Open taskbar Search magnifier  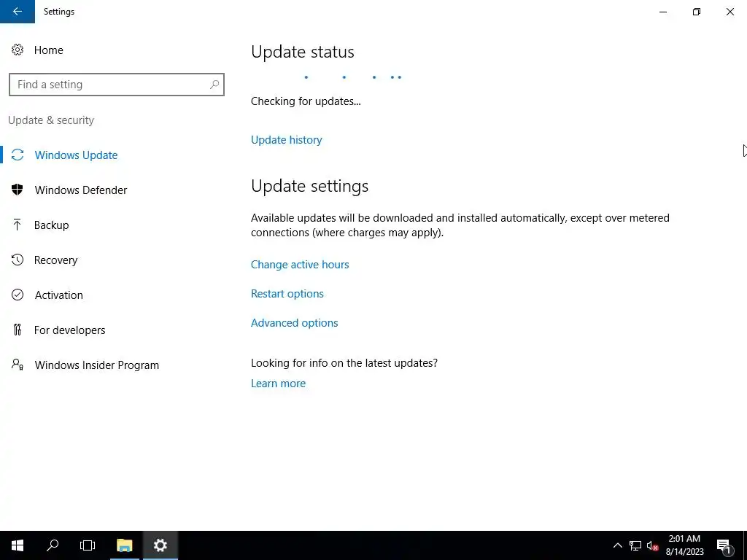tap(53, 545)
